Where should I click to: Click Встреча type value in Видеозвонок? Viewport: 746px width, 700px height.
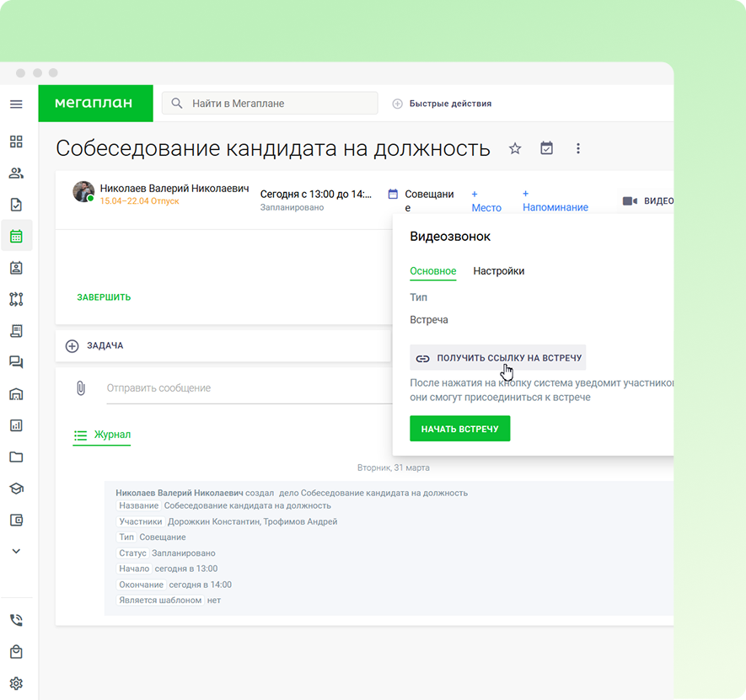click(x=429, y=319)
